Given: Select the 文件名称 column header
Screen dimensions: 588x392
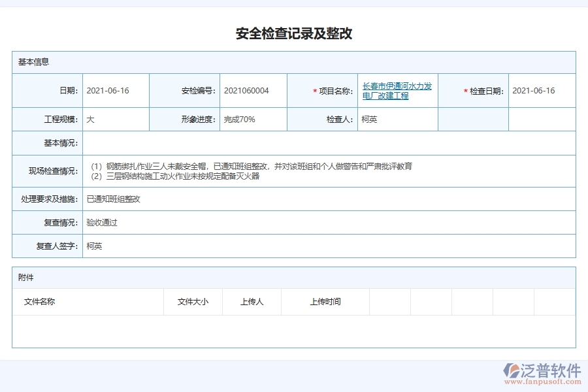Looking at the screenshot, I should point(41,301).
